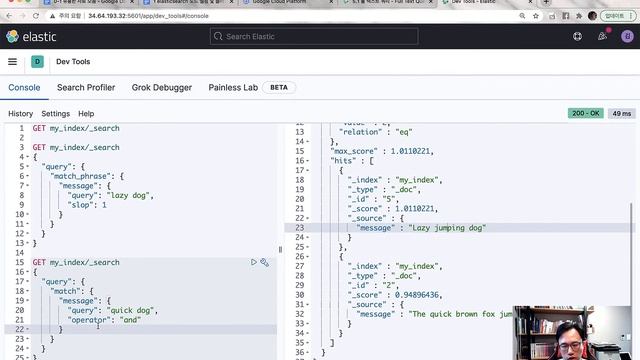
Task: Open the Grok Debugger tab
Action: pyautogui.click(x=162, y=87)
